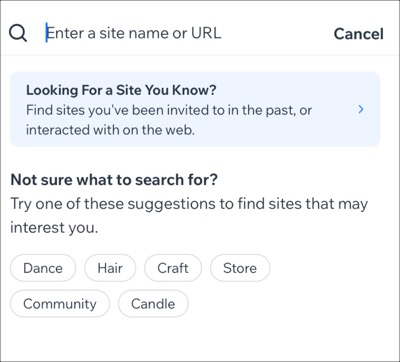Click the 'interest you.' line of text
400x362 pixels.
click(54, 228)
